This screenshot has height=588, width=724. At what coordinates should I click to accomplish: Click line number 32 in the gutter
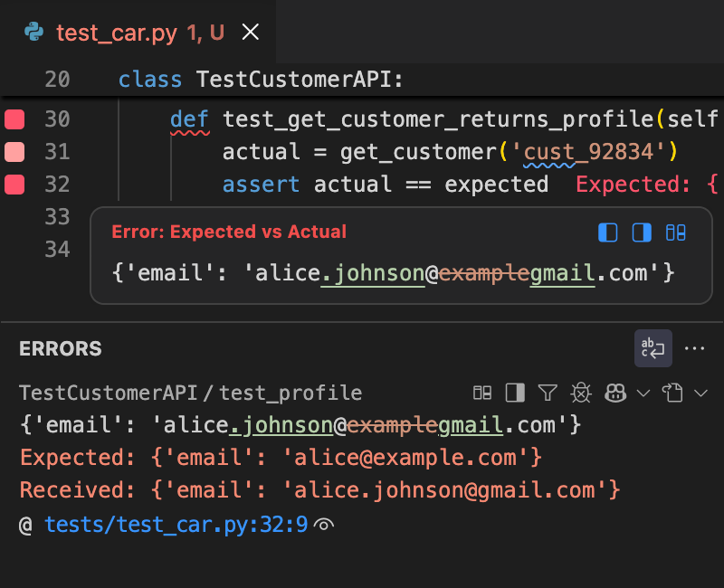click(x=57, y=185)
